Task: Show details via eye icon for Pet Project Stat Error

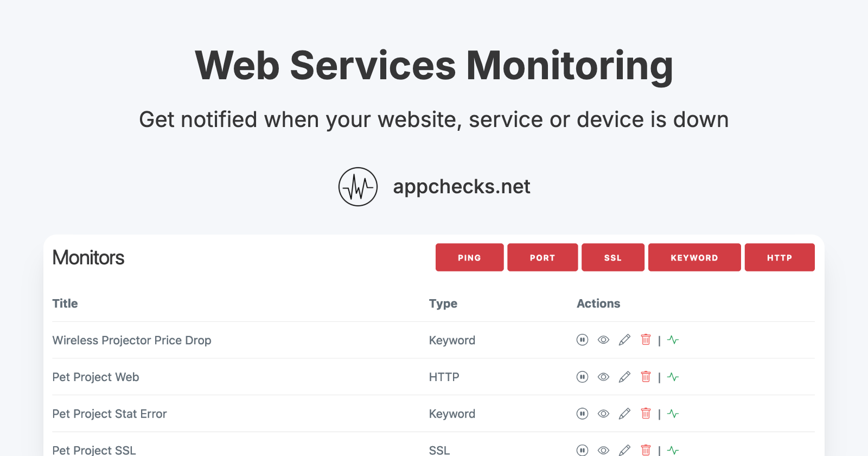Action: [x=603, y=413]
